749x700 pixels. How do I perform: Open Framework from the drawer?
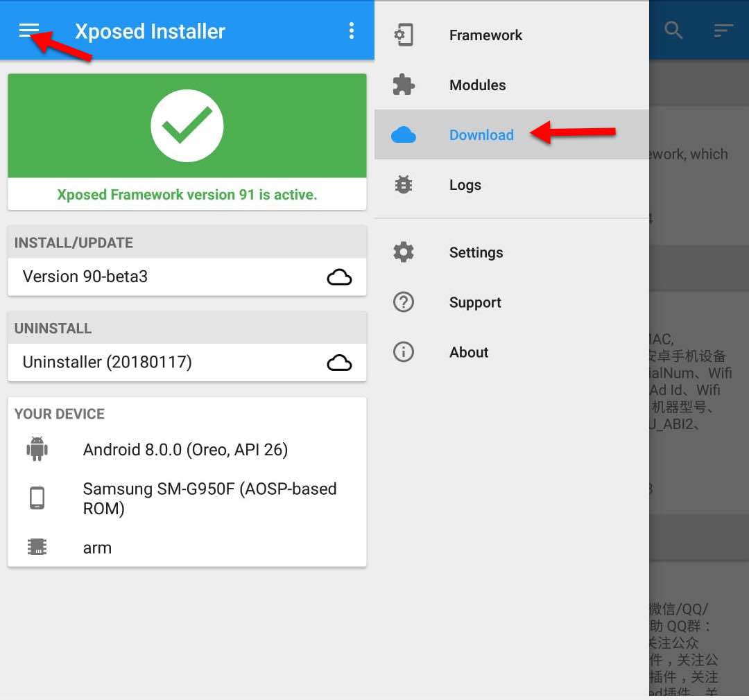512,35
